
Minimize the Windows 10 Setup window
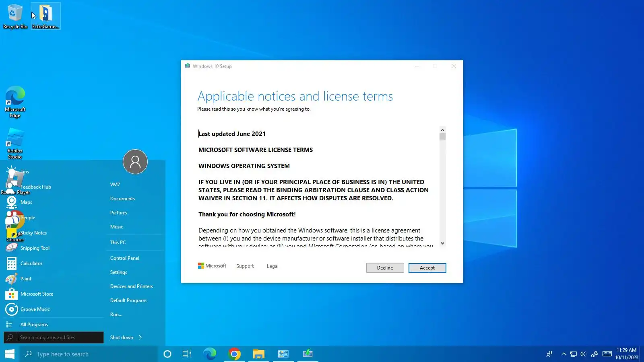[x=417, y=66]
